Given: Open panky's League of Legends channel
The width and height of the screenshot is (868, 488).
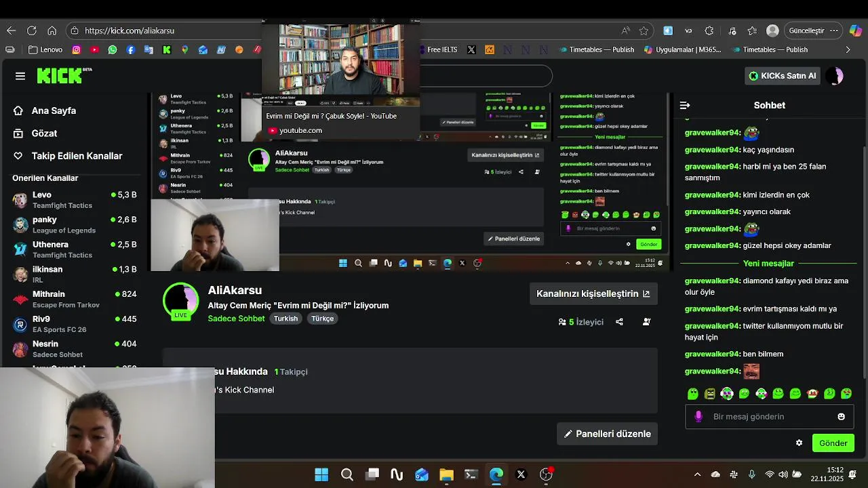Looking at the screenshot, I should click(x=75, y=224).
